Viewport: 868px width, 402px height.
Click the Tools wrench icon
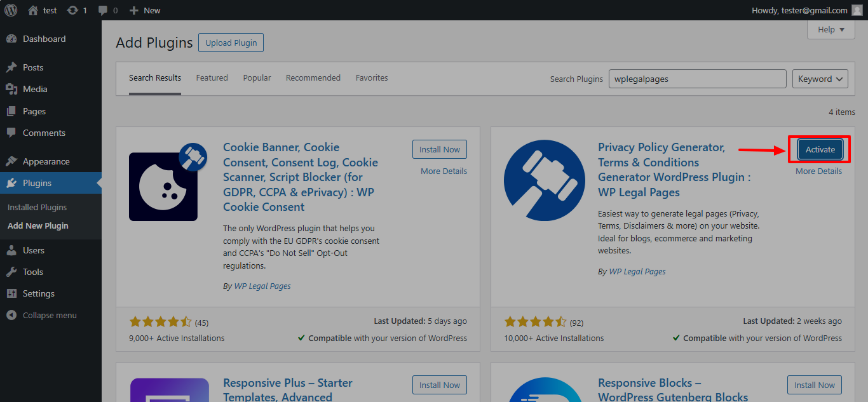(x=11, y=272)
